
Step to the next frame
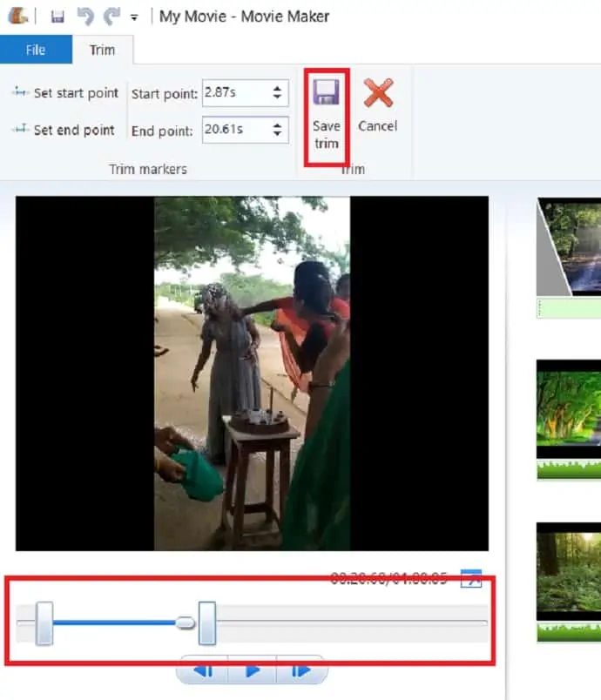301,670
